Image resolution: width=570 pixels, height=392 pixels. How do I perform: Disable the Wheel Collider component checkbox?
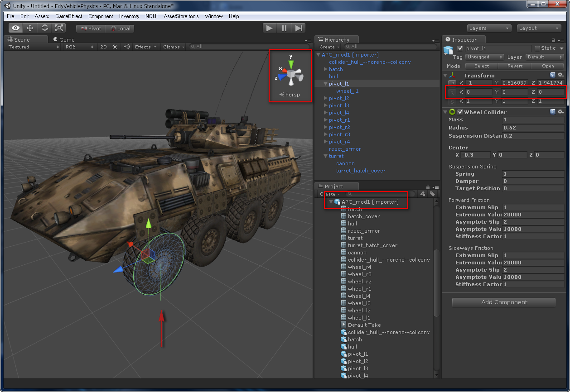(x=460, y=112)
